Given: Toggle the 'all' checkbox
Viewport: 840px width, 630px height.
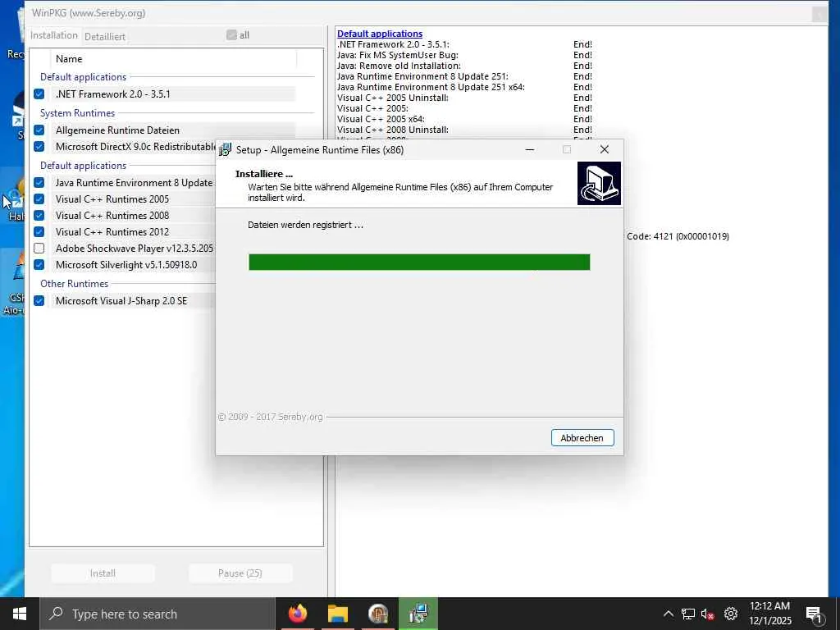Looking at the screenshot, I should pyautogui.click(x=231, y=34).
